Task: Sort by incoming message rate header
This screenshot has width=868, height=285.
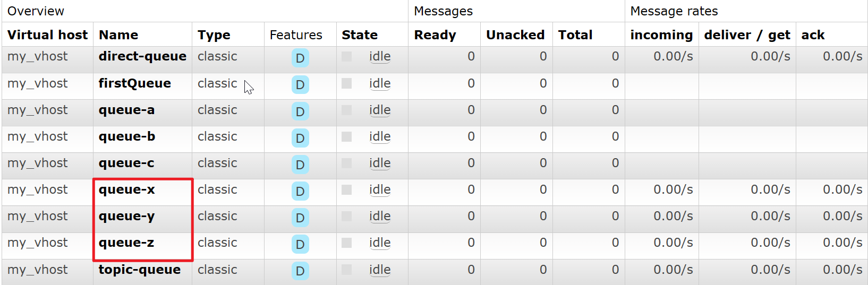Action: point(661,36)
